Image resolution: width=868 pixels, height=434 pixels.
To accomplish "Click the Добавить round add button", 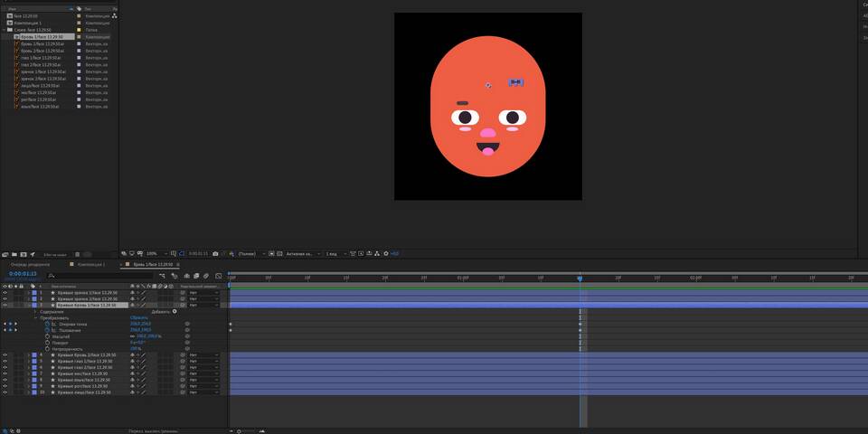I will [x=175, y=312].
